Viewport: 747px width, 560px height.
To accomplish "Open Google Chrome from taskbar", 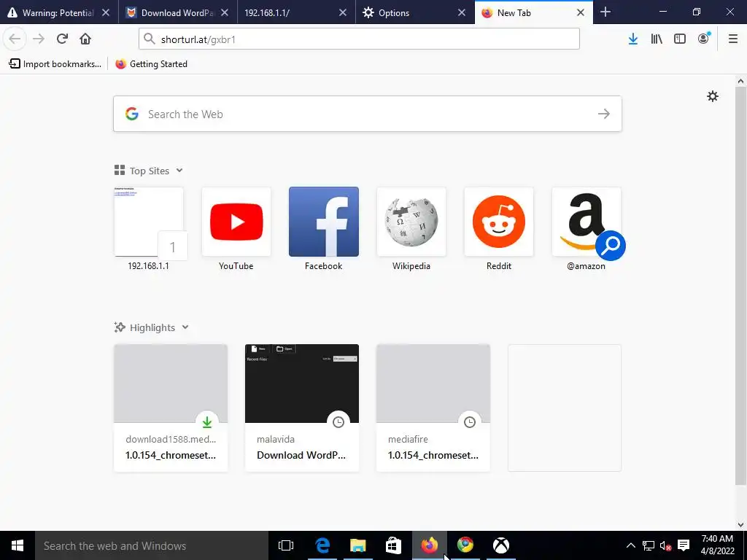I will (465, 545).
